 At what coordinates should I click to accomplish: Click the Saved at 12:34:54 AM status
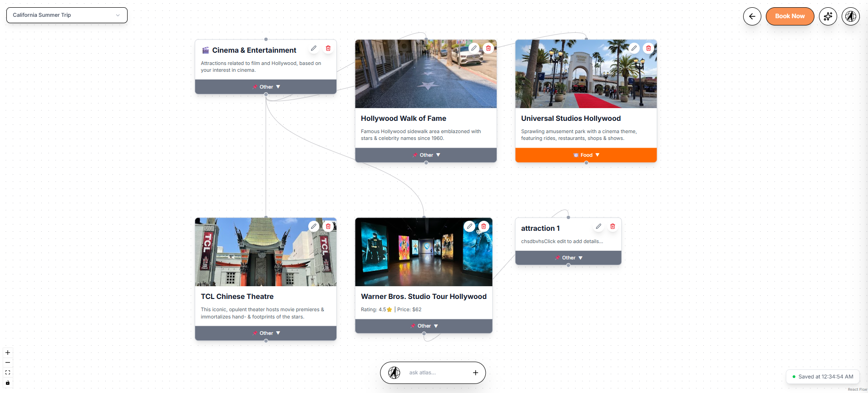click(x=823, y=377)
